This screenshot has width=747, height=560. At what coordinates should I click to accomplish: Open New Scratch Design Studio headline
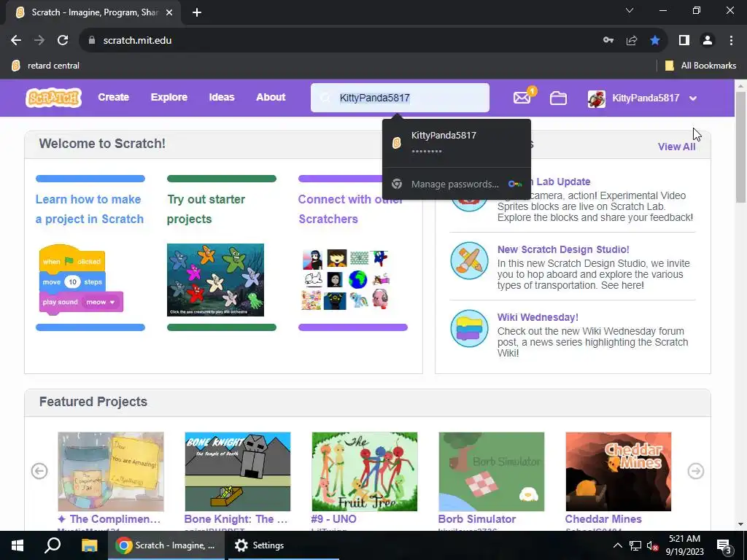[563, 249]
